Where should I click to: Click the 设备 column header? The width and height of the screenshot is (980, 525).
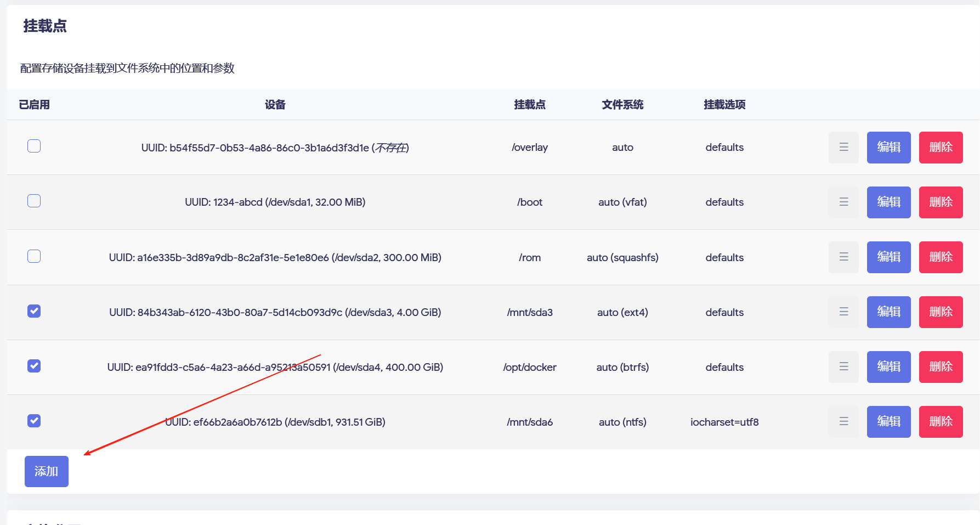point(275,105)
